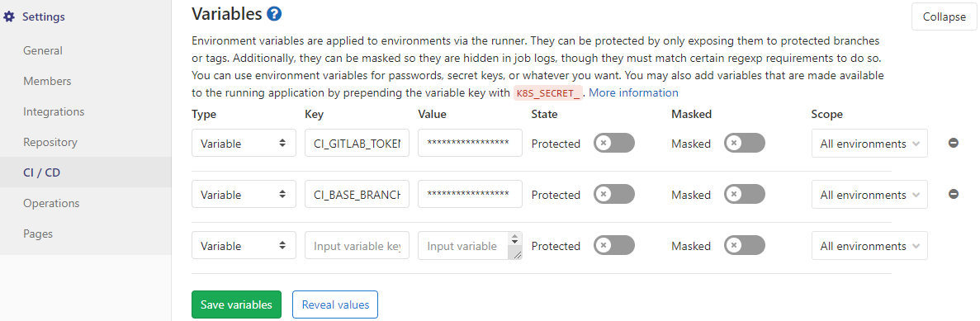The width and height of the screenshot is (980, 321).
Task: Click the Settings gear icon in sidebar
Action: coord(9,17)
